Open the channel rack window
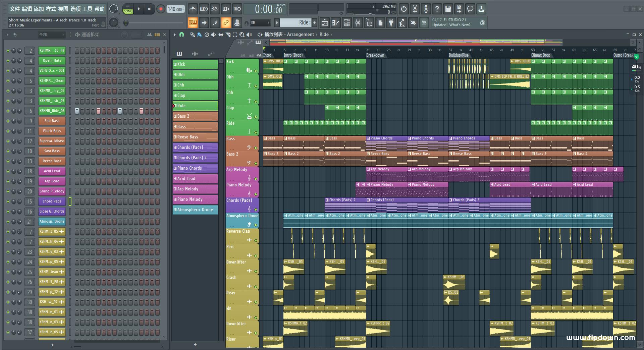Viewport: 644px width, 350px height. [x=347, y=23]
